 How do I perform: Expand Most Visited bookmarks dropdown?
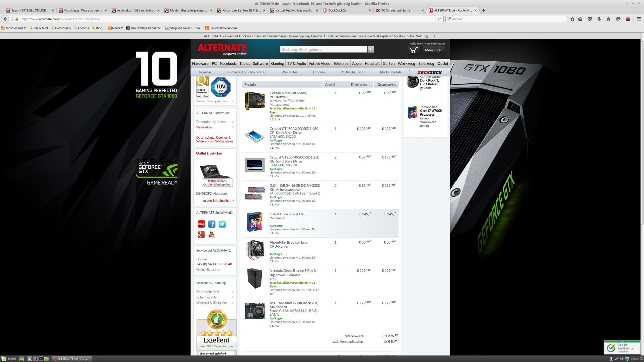pyautogui.click(x=14, y=28)
